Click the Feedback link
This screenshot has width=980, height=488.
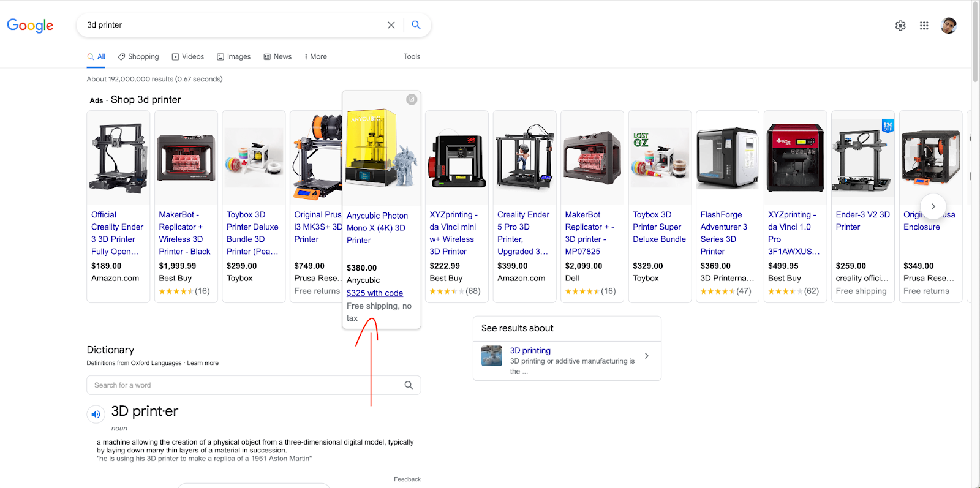coord(407,479)
